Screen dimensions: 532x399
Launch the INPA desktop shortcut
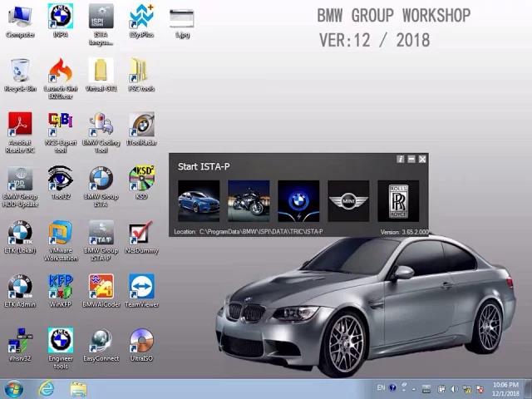pyautogui.click(x=61, y=21)
